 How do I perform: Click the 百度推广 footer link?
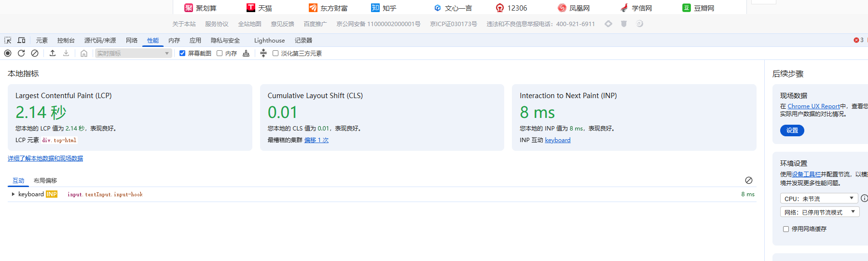315,24
